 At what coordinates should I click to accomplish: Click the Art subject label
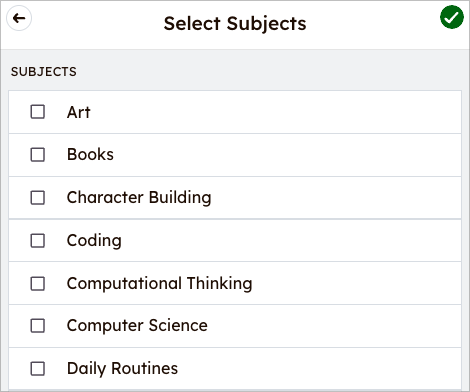point(79,112)
